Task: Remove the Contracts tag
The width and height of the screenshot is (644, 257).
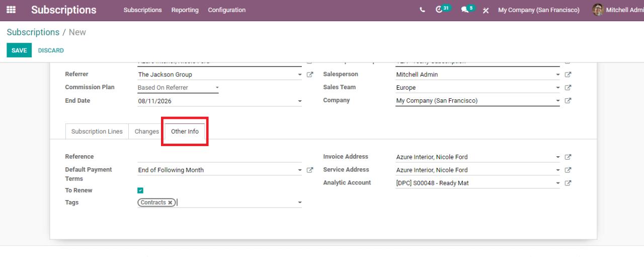Action: [171, 203]
